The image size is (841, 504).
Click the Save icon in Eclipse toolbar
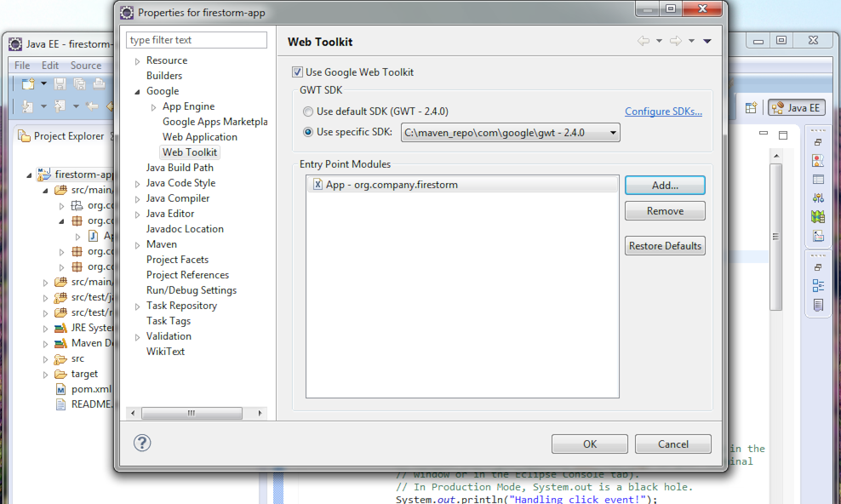coord(60,83)
